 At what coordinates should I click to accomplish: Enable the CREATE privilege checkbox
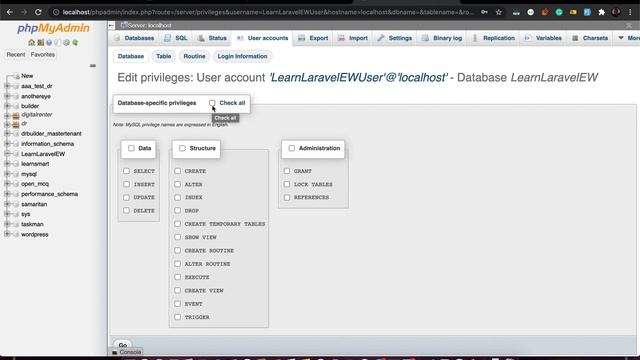(x=178, y=171)
